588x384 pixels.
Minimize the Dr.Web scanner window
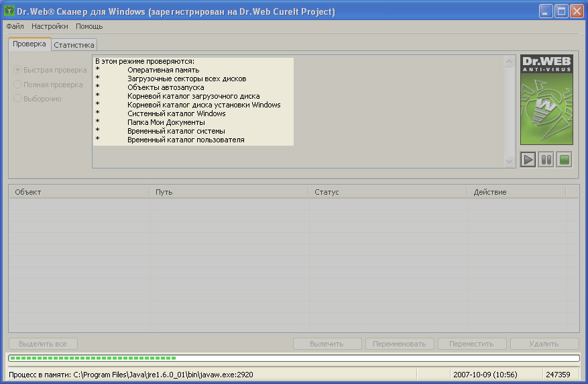546,11
